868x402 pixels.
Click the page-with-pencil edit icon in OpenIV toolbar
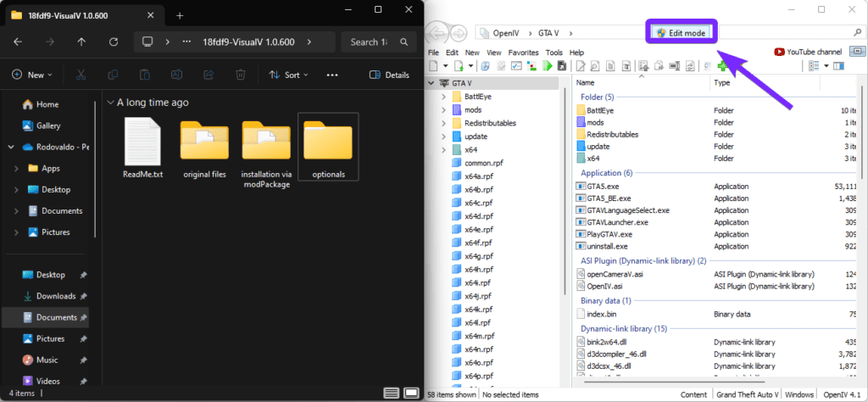[x=581, y=66]
